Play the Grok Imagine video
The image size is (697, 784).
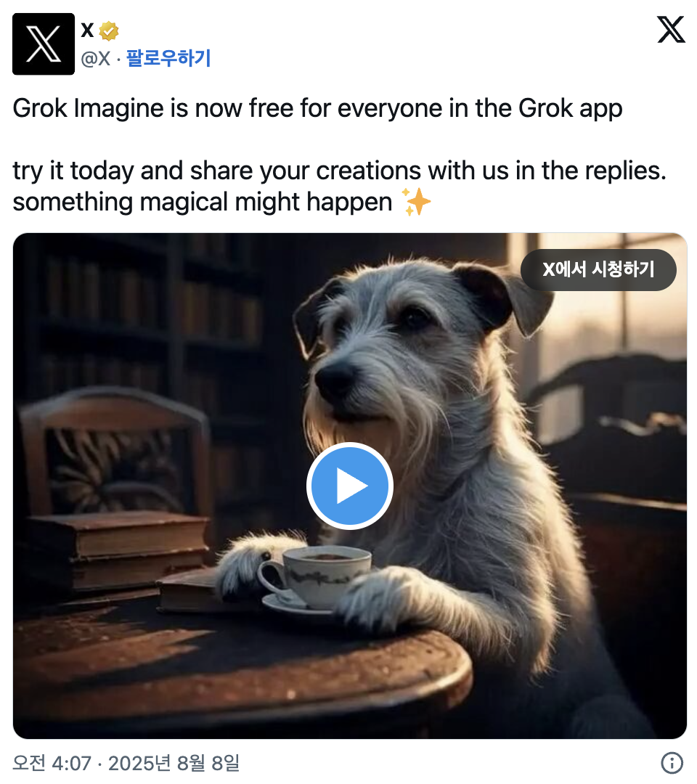click(x=349, y=486)
